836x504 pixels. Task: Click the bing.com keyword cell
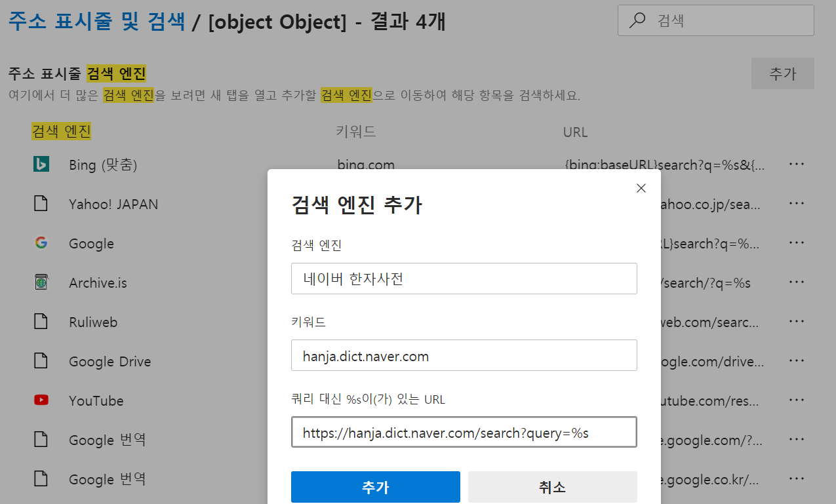click(366, 165)
